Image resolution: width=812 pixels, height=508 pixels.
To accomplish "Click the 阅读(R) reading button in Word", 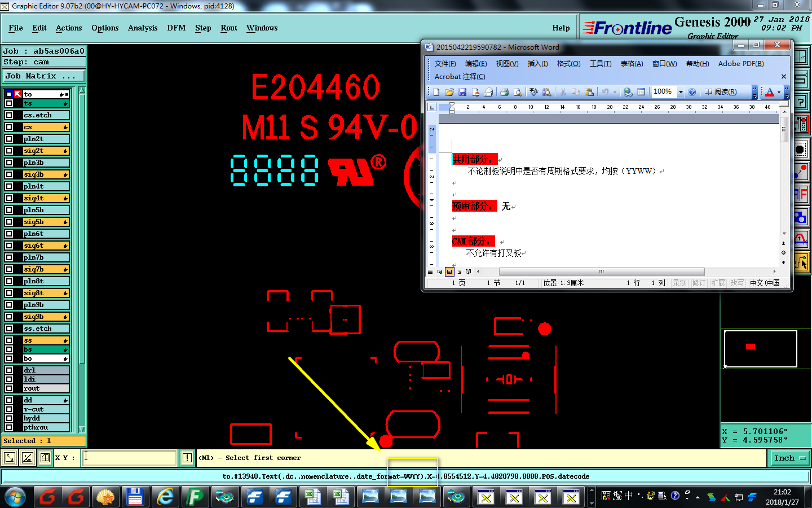I will coord(721,92).
